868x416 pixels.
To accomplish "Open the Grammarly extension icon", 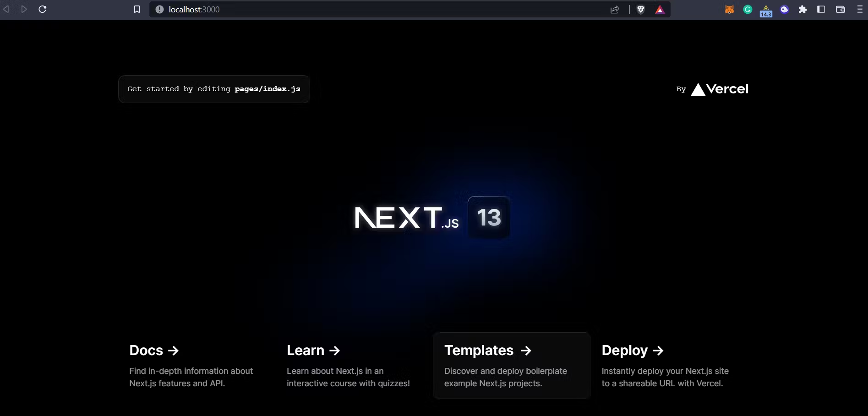I will point(748,10).
